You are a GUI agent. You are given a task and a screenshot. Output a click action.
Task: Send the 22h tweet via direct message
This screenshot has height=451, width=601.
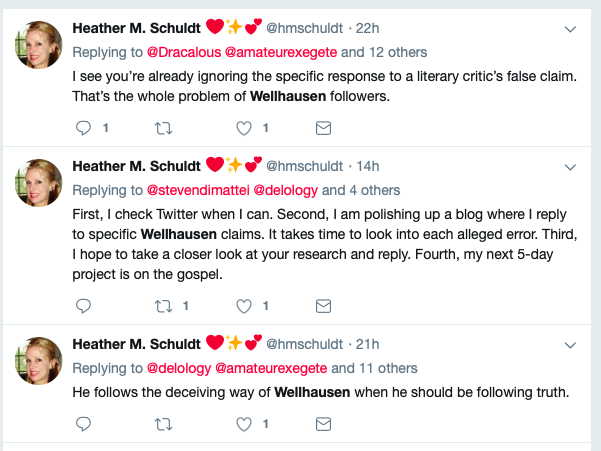click(323, 128)
